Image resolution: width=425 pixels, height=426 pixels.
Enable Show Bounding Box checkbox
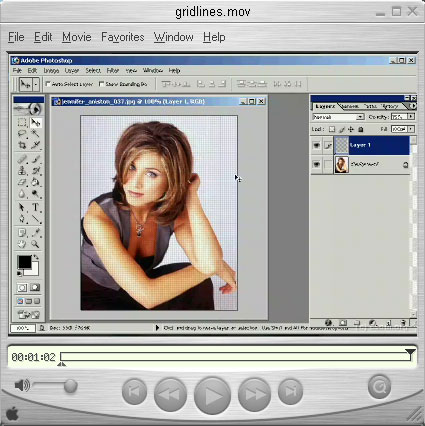(101, 84)
